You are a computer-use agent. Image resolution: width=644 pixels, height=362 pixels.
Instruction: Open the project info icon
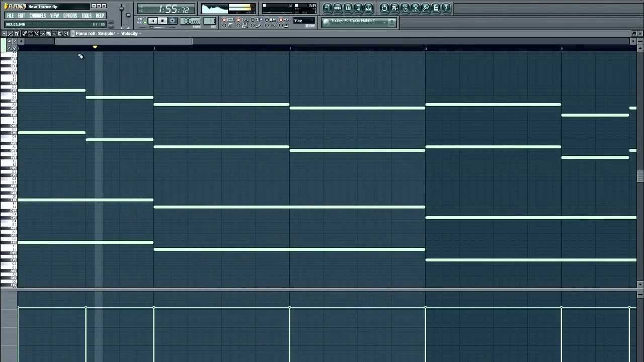pos(436,8)
